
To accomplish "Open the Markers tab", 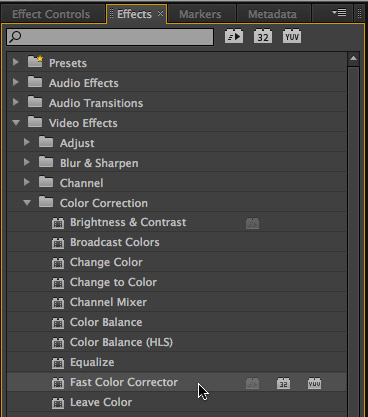I will [x=200, y=14].
